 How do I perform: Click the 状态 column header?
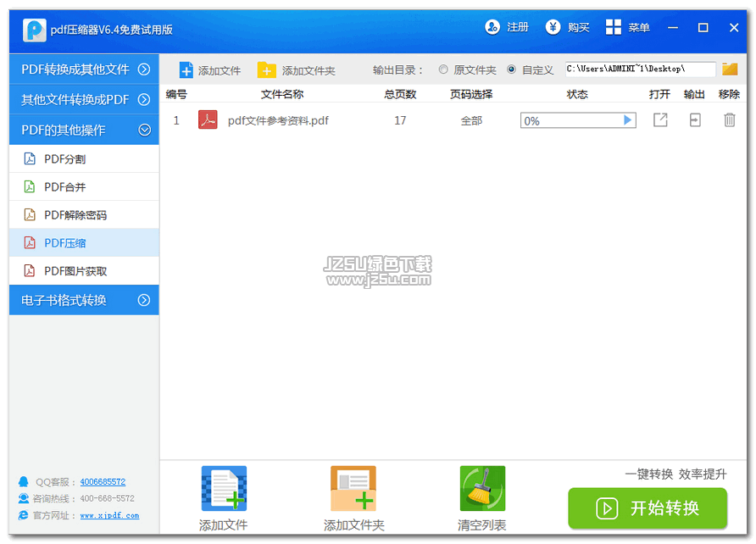coord(577,94)
